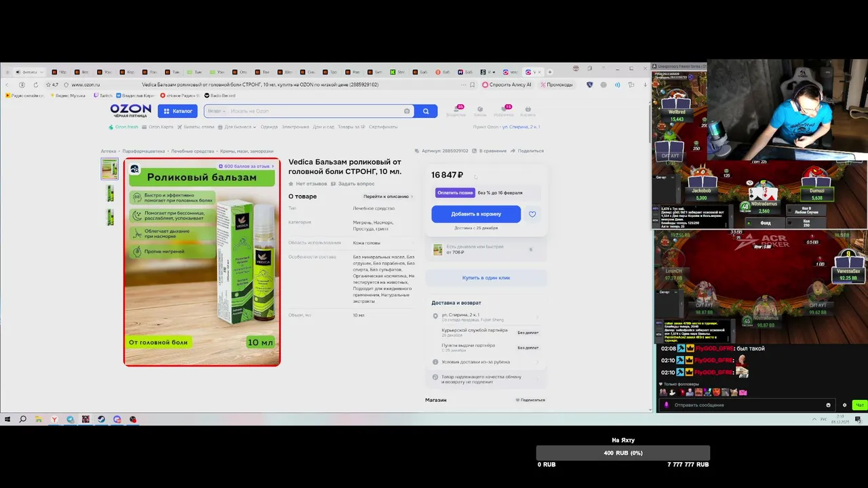The image size is (868, 488).
Task: Open the chat settings gear icon
Action: click(x=844, y=405)
